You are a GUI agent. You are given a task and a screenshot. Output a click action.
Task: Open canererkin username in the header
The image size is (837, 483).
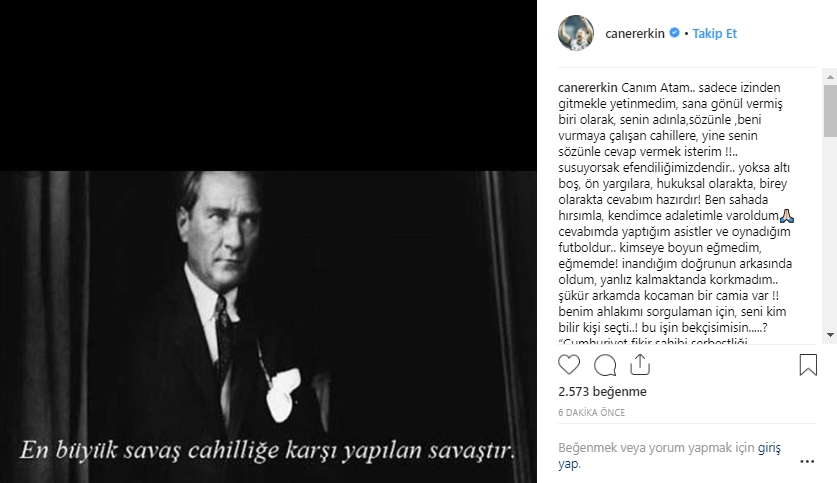click(x=635, y=34)
